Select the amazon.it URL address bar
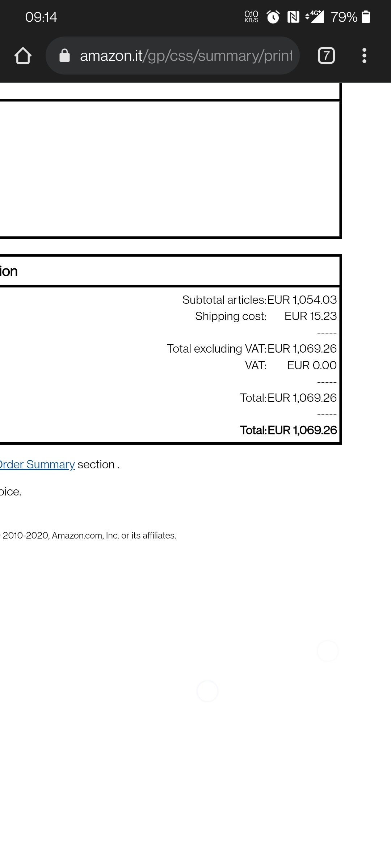The image size is (391, 868). coord(173,56)
